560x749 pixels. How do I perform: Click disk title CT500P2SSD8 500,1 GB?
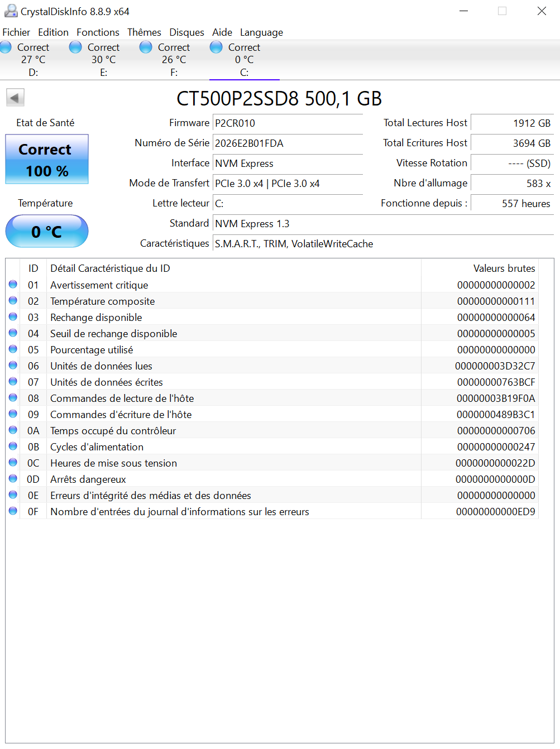coord(279,98)
